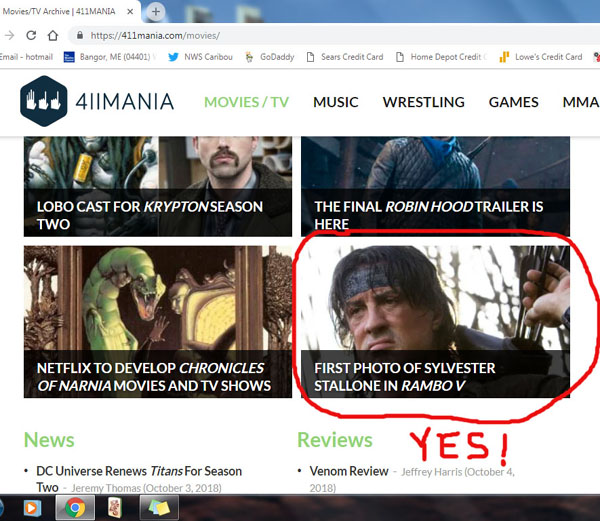This screenshot has height=521, width=600.
Task: Click the address bar URL field
Action: [x=333, y=36]
